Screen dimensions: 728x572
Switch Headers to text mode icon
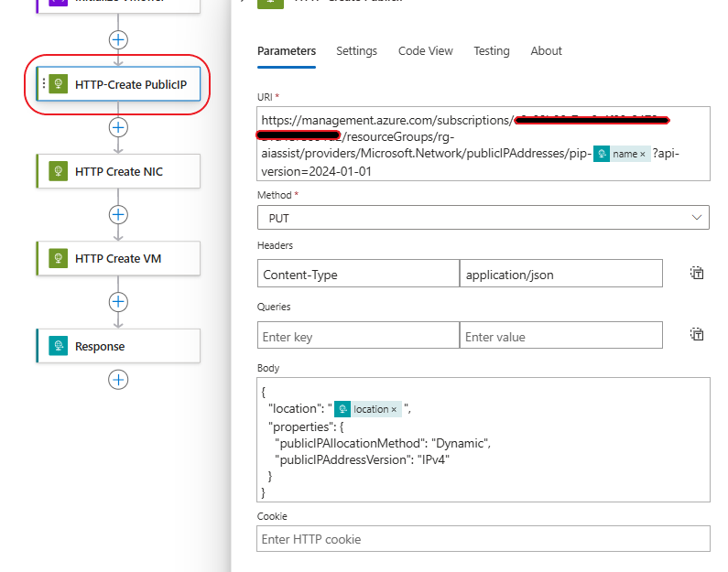[697, 273]
